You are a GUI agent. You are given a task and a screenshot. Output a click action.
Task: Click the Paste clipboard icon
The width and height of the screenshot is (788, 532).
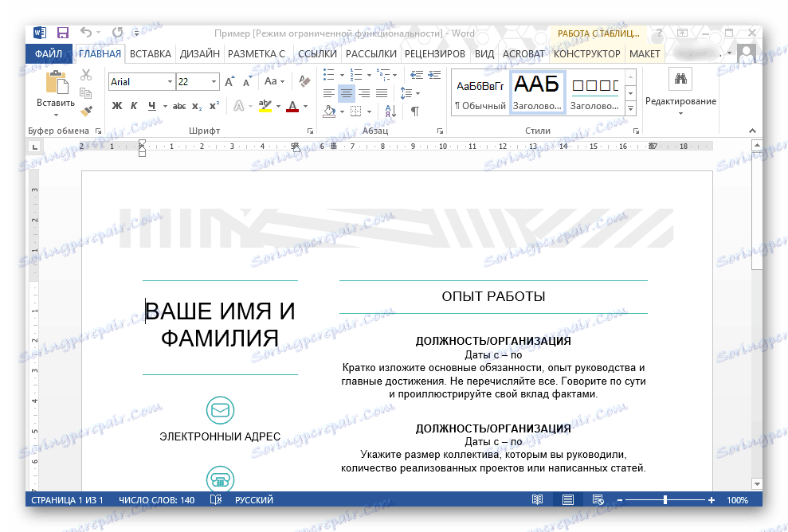(x=57, y=82)
